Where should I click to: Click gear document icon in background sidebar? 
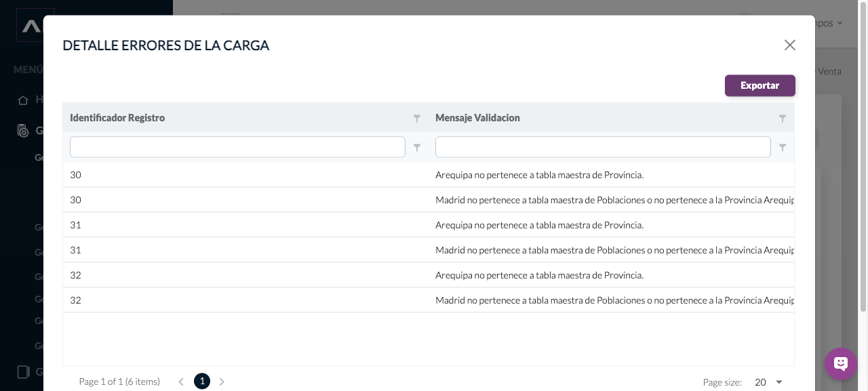pos(23,131)
